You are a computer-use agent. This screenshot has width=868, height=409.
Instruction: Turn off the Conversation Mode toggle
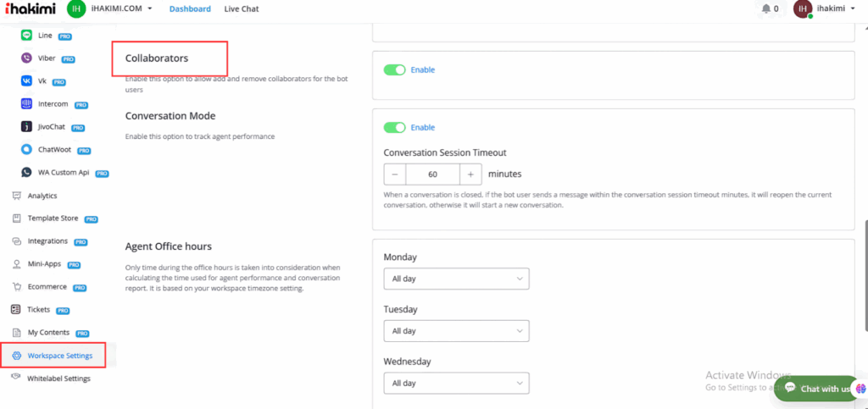394,127
